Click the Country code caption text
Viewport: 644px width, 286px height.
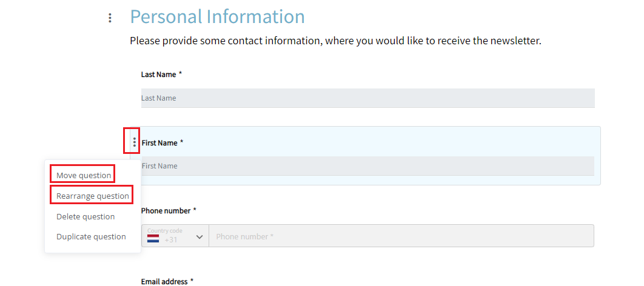click(x=165, y=231)
